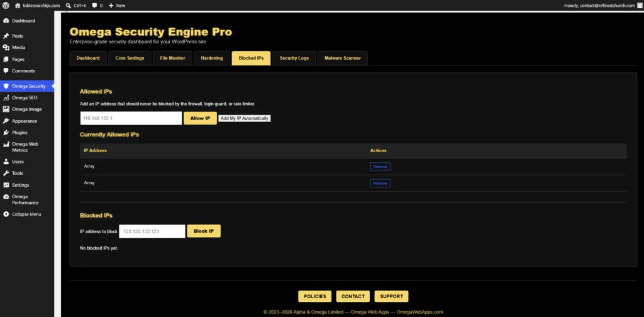
Task: Remove the second Array allowed IP
Action: 380,183
